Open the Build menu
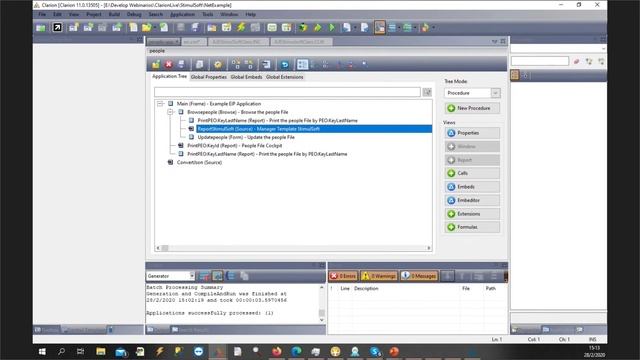The height and width of the screenshot is (360, 640). tap(114, 14)
